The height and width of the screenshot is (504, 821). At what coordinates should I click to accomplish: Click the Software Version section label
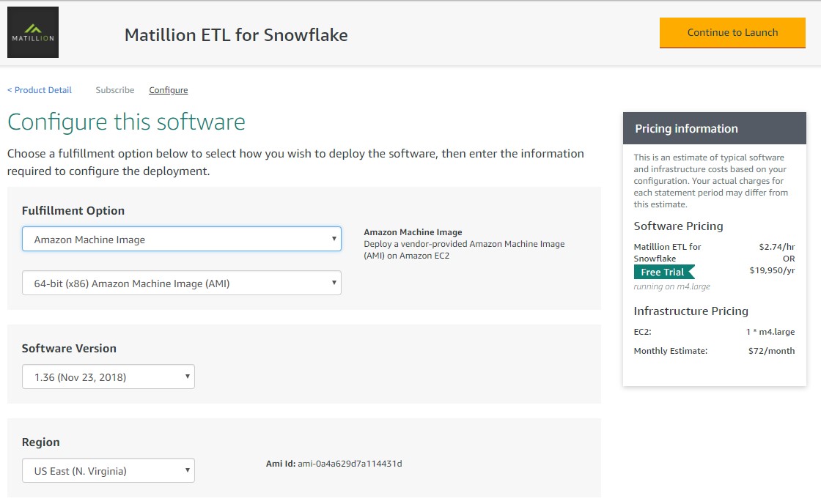click(69, 348)
